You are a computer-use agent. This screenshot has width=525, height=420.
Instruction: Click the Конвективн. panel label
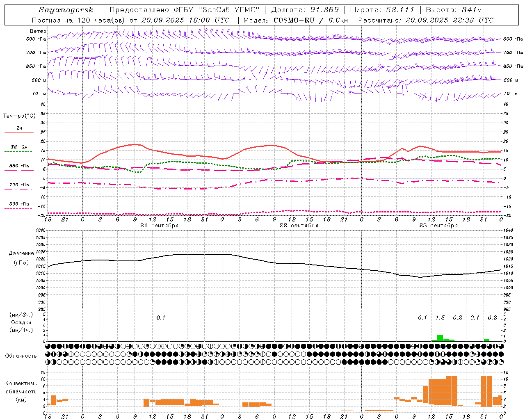pyautogui.click(x=21, y=383)
